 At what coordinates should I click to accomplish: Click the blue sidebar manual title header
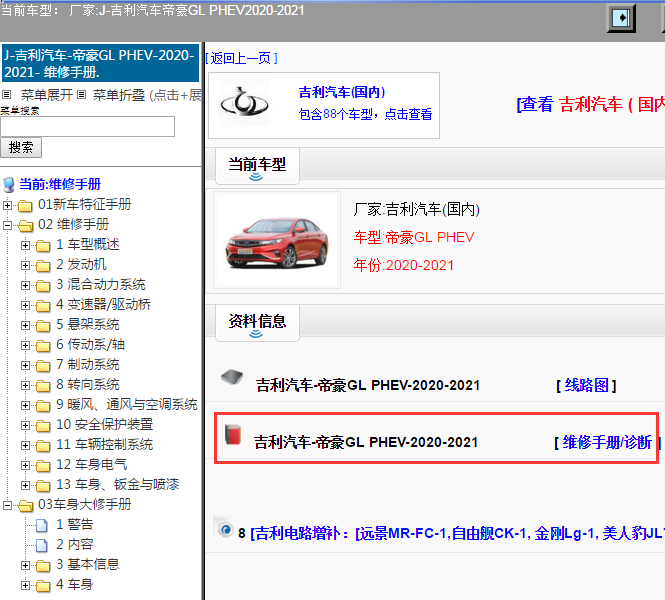pos(101,63)
